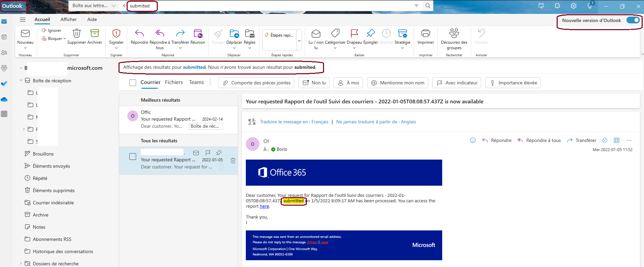The image size is (644, 267).
Task: Toggle Nouvelle version d'Outlook switch
Action: click(x=632, y=20)
